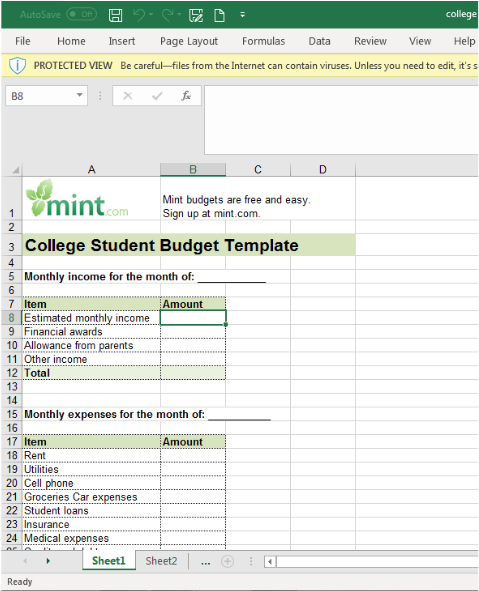Click the Undo arrow icon
479x591 pixels.
click(x=139, y=15)
